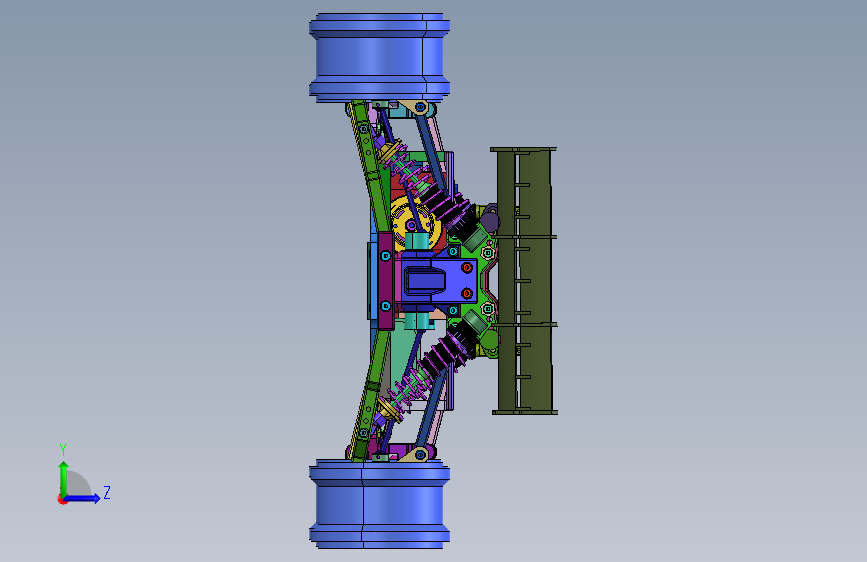The height and width of the screenshot is (562, 867).
Task: Click the blue Z axis of triad
Action: 82,498
